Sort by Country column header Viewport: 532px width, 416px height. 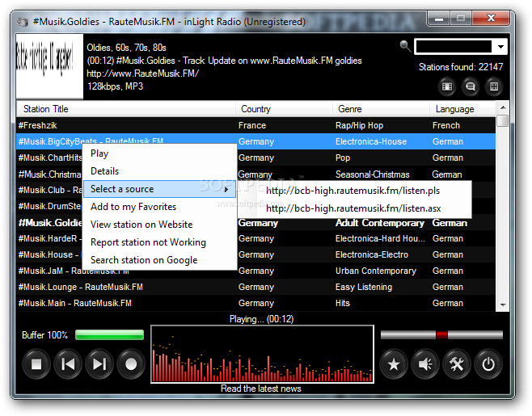click(284, 109)
